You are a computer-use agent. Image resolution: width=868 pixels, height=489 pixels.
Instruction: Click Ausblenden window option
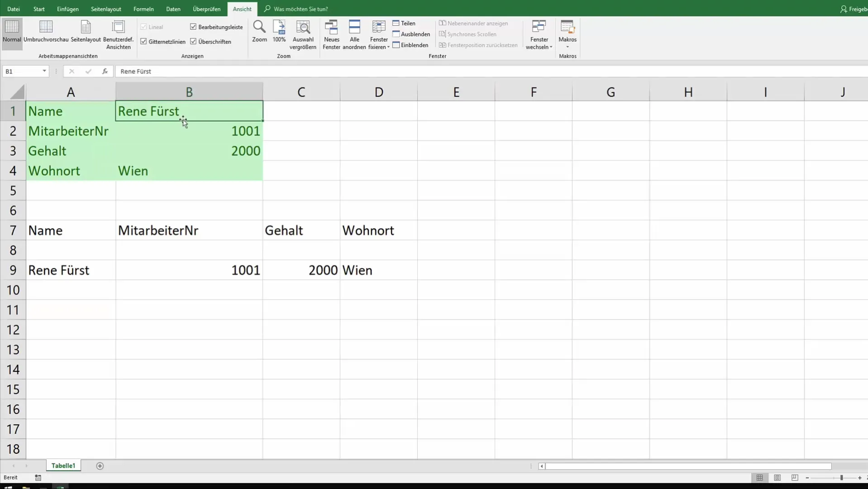point(411,34)
